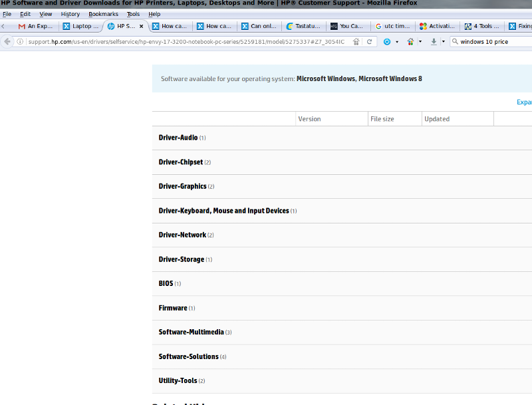The width and height of the screenshot is (532, 405).
Task: Open dropdown arrow beside the Downloads icon
Action: click(x=443, y=42)
